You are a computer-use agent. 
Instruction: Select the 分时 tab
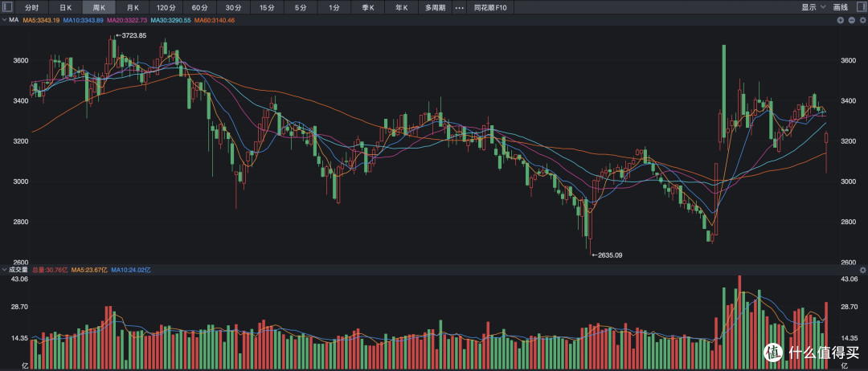(31, 8)
